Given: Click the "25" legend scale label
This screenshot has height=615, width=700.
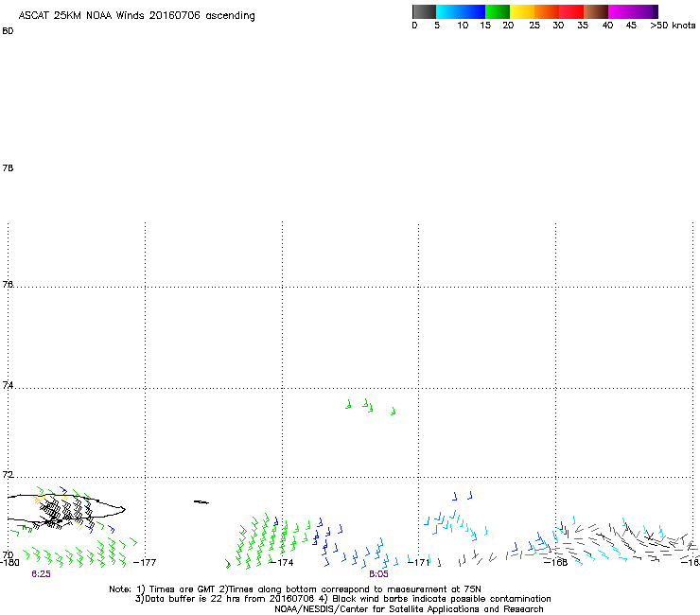Looking at the screenshot, I should [x=534, y=26].
